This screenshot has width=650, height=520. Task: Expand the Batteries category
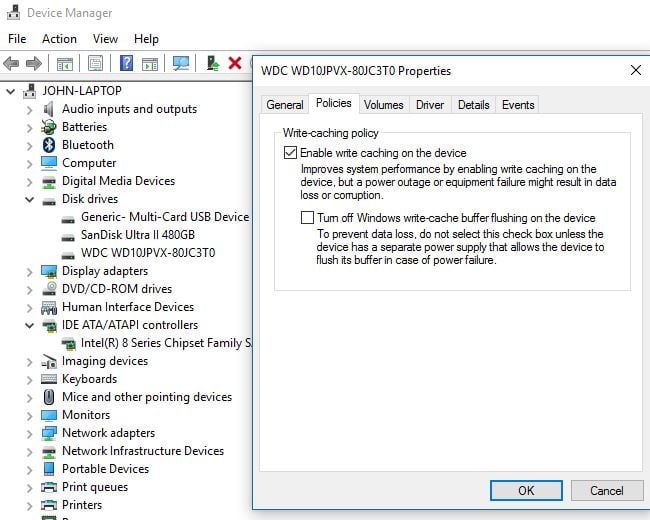pyautogui.click(x=29, y=128)
